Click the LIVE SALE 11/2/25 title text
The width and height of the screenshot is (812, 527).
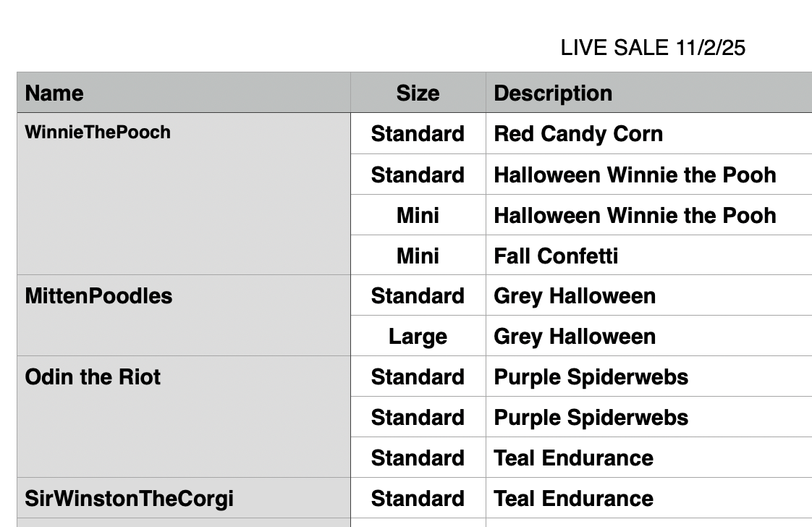653,48
